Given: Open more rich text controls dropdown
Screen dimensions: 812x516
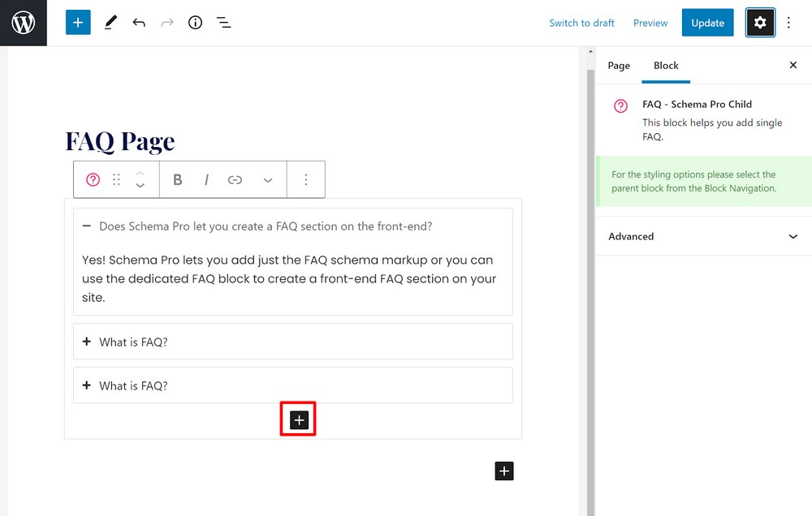Looking at the screenshot, I should [x=268, y=180].
